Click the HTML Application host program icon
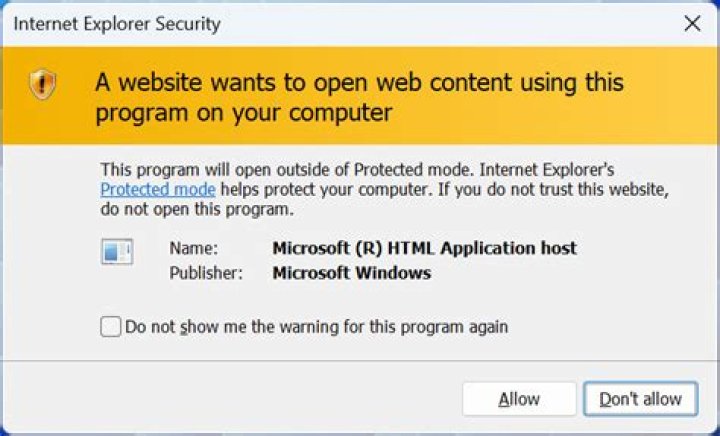 point(117,252)
